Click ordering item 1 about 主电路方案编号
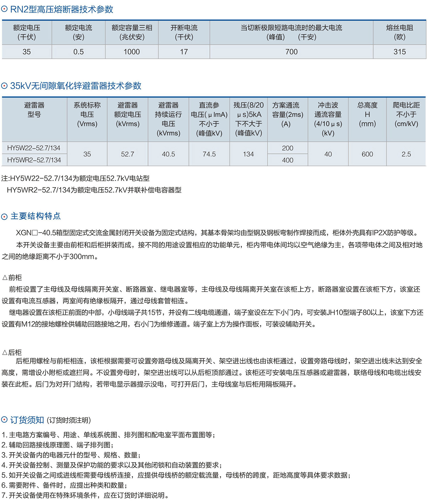The height and width of the screenshot is (504, 428). click(x=108, y=435)
